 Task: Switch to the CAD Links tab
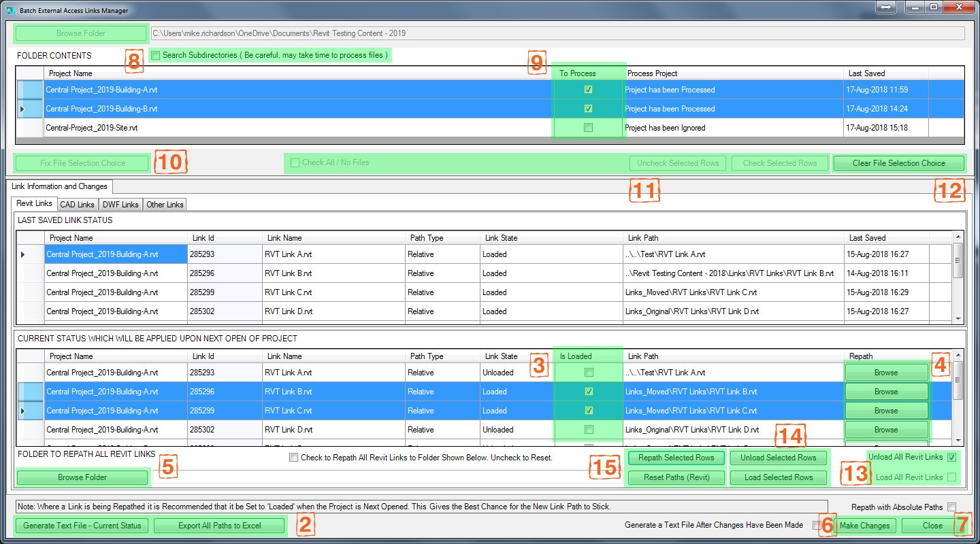point(77,205)
